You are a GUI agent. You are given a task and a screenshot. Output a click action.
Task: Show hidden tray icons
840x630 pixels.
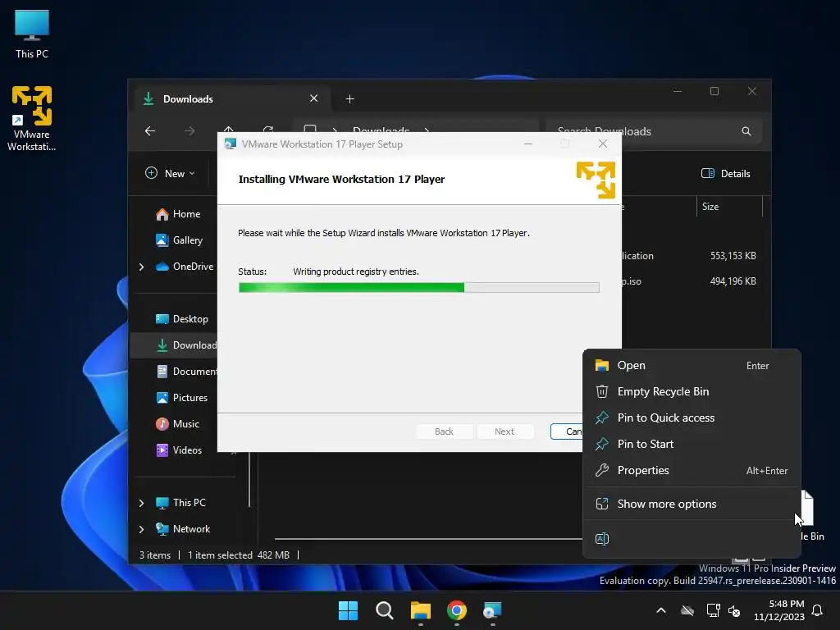661,610
